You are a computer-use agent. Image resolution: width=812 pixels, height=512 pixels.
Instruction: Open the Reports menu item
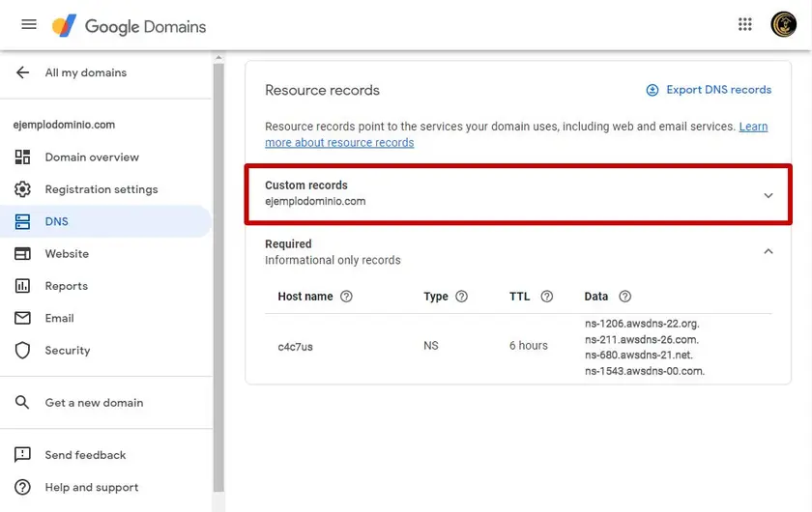[x=67, y=286]
